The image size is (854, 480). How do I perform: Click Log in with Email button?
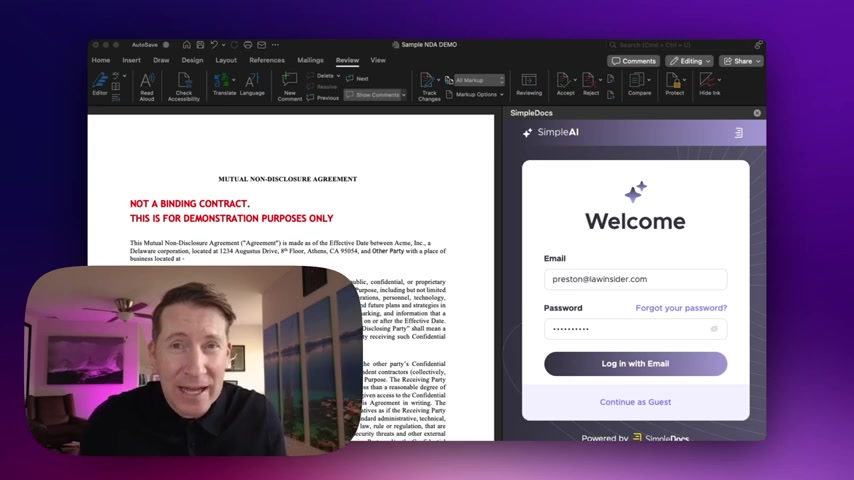[x=635, y=363]
